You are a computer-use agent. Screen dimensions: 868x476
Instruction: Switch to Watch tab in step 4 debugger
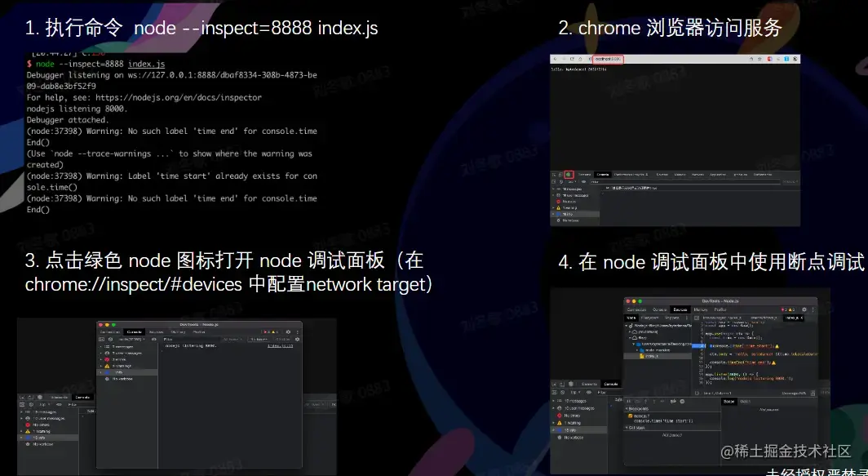point(745,402)
